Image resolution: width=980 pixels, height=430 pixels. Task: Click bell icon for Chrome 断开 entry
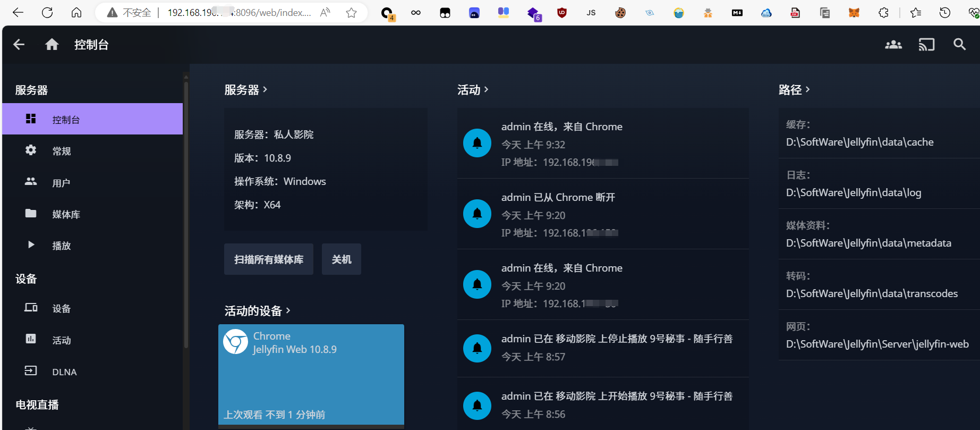click(x=477, y=214)
